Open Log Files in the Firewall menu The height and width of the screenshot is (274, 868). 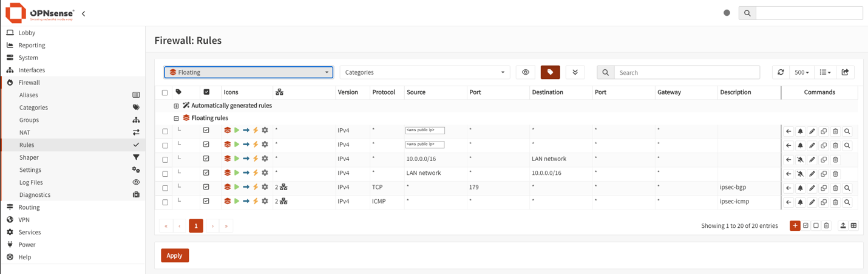click(73, 182)
